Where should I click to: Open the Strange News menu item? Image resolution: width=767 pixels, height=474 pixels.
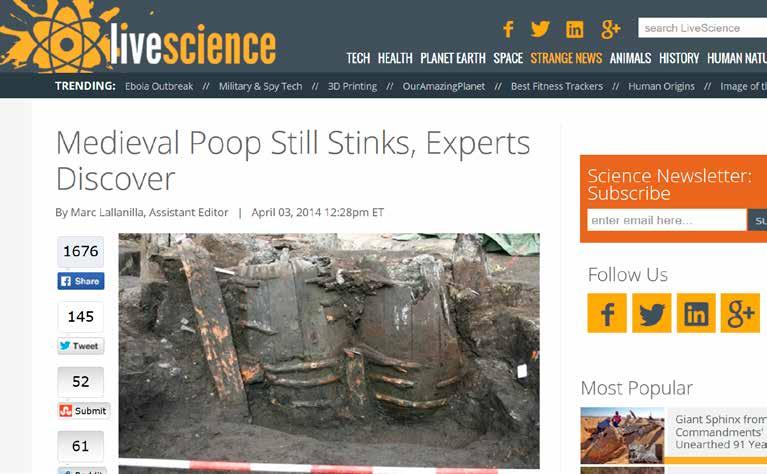566,58
